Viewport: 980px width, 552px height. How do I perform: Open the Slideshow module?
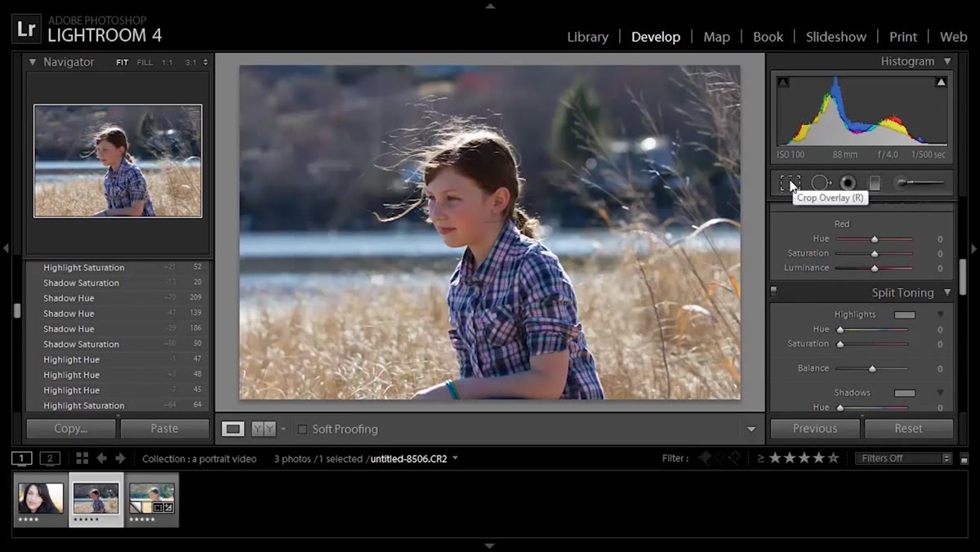pyautogui.click(x=836, y=37)
